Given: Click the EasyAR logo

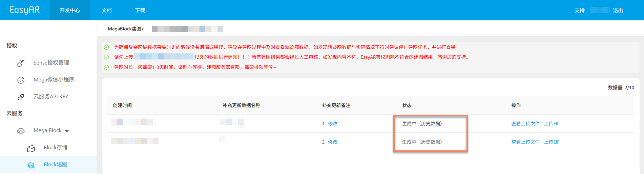Looking at the screenshot, I should [24, 10].
